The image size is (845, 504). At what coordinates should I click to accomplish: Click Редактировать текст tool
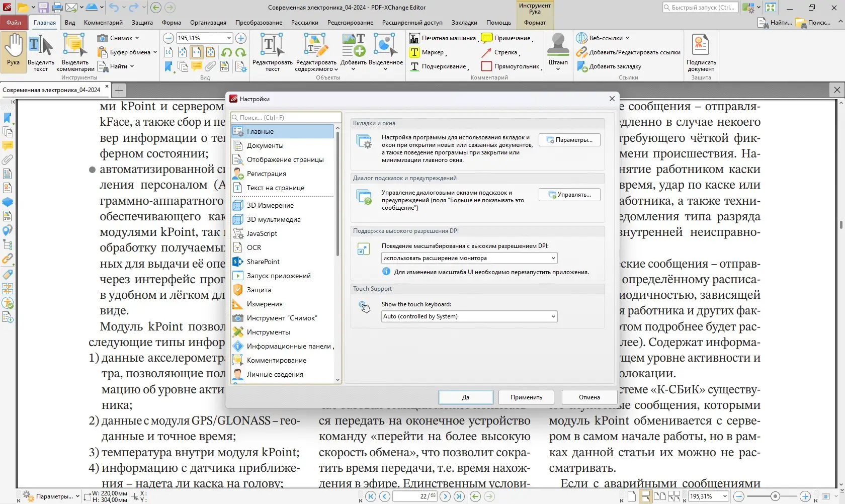272,52
